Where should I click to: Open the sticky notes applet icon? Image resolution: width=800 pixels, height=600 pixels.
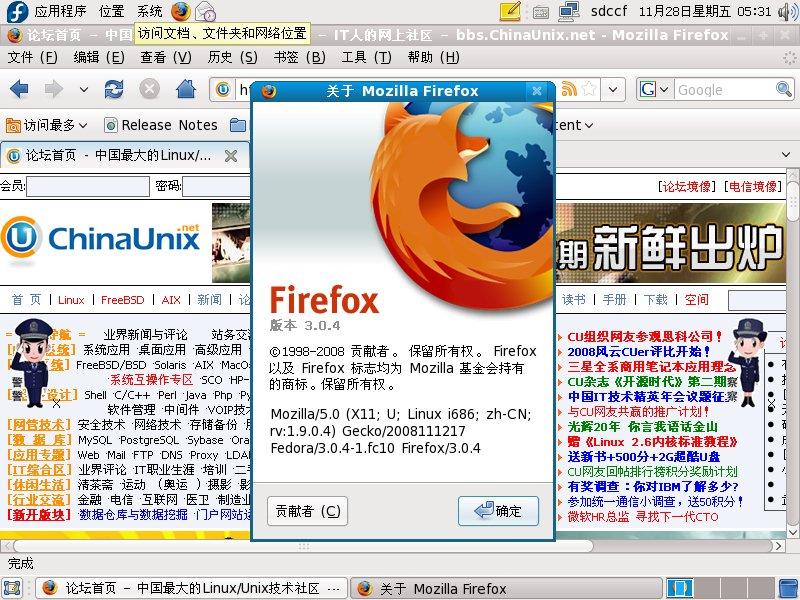510,11
